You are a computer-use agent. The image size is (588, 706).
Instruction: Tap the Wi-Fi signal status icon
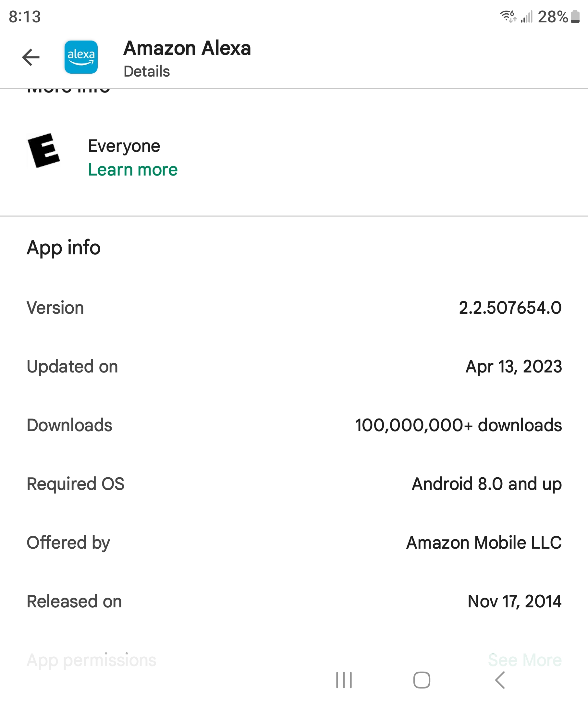click(x=507, y=16)
